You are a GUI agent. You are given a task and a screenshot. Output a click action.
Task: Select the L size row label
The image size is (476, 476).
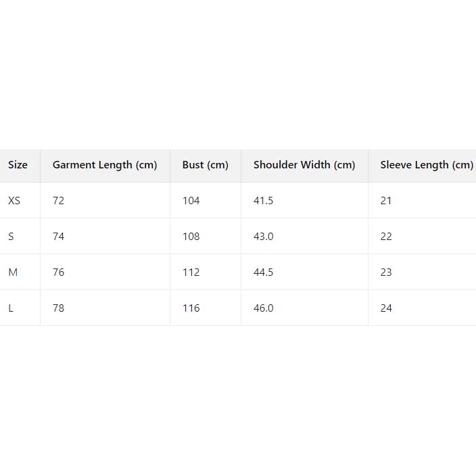(11, 308)
